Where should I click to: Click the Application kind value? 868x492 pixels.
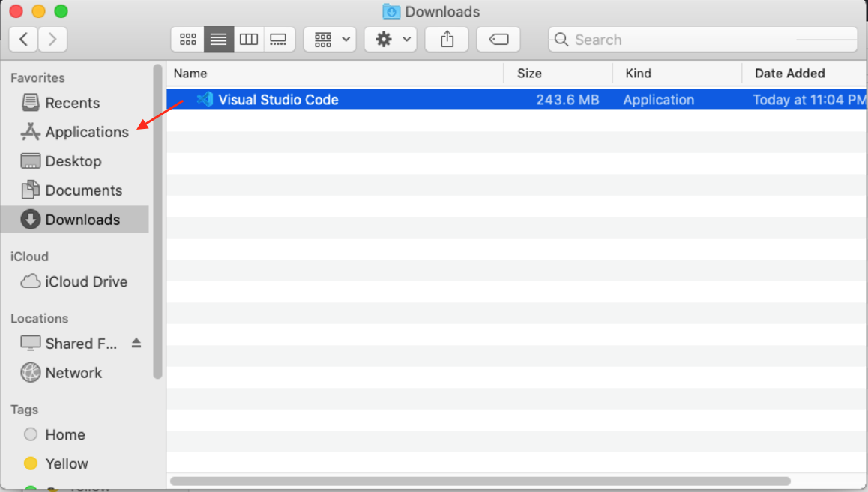coord(659,100)
